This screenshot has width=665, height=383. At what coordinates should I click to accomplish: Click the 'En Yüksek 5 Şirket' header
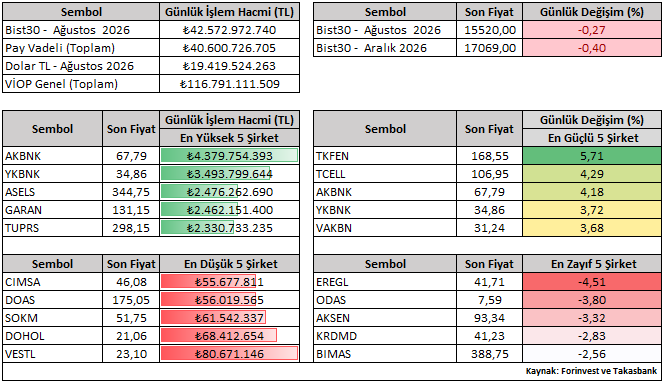click(x=229, y=138)
